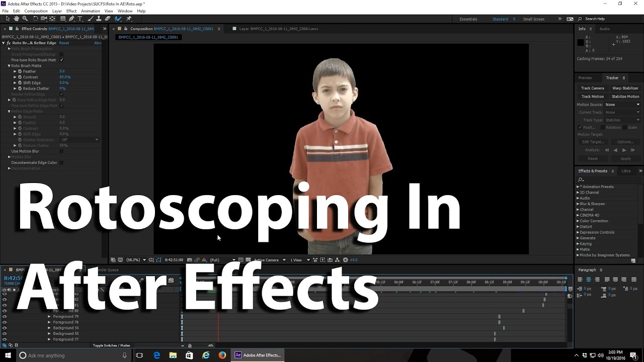
Task: Toggle the Rotation checkbox in Tracker
Action: coord(603,127)
